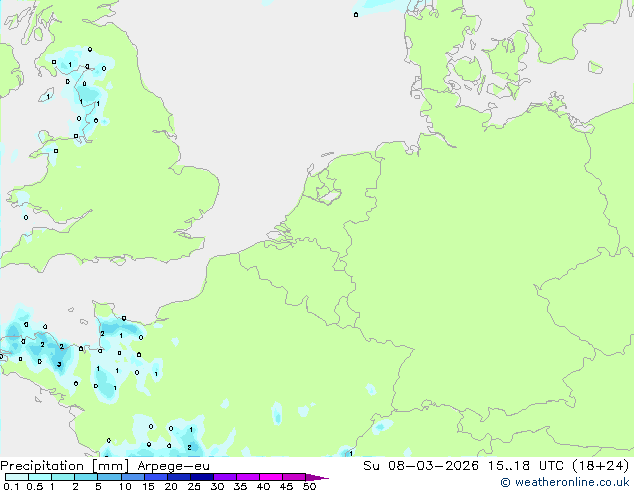Click the 'Arpege-eu' model name
The image size is (634, 490).
pyautogui.click(x=173, y=466)
